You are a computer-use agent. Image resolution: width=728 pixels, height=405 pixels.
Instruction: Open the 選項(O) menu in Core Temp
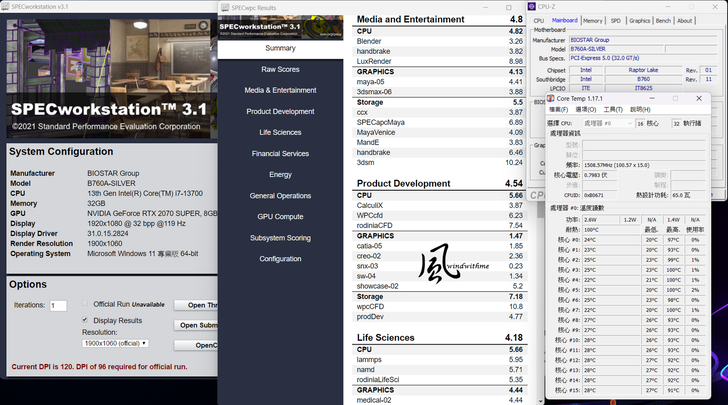coord(585,110)
